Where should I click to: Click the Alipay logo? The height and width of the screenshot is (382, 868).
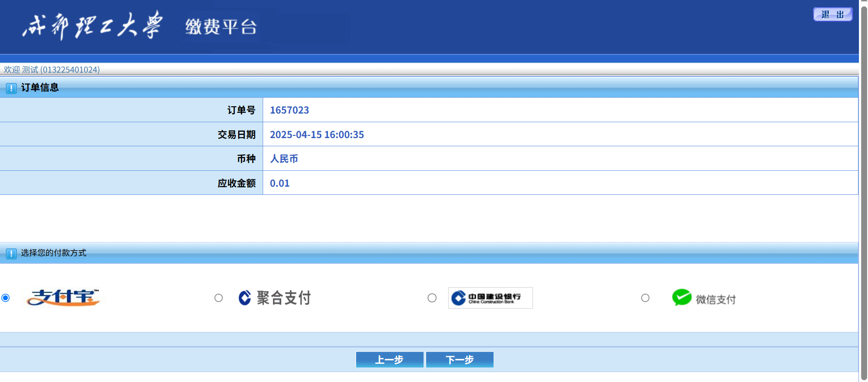pyautogui.click(x=63, y=298)
